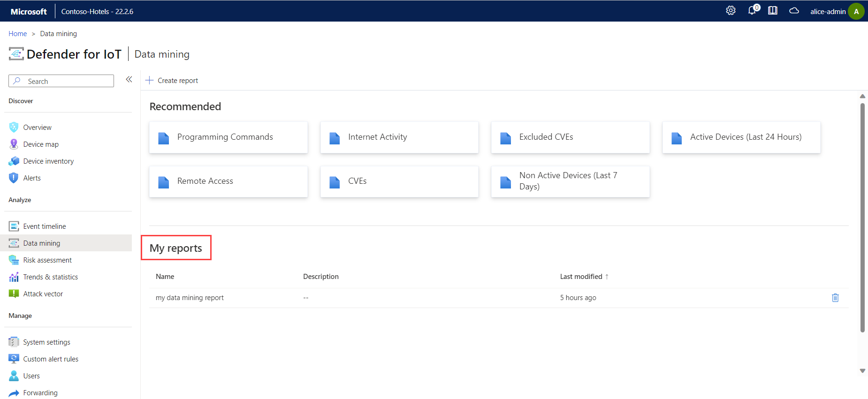Open the my data mining report row
This screenshot has height=399, width=868.
tap(190, 298)
